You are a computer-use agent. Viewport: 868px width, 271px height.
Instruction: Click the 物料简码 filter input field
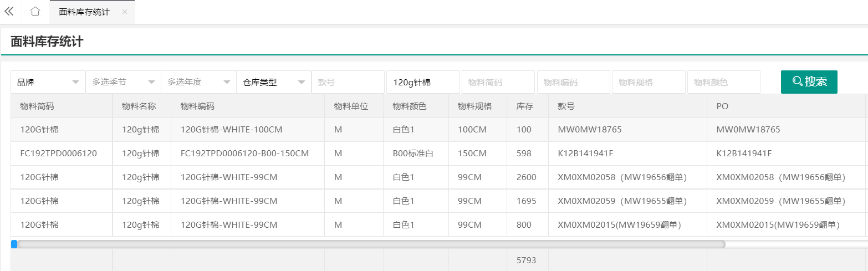tap(498, 82)
